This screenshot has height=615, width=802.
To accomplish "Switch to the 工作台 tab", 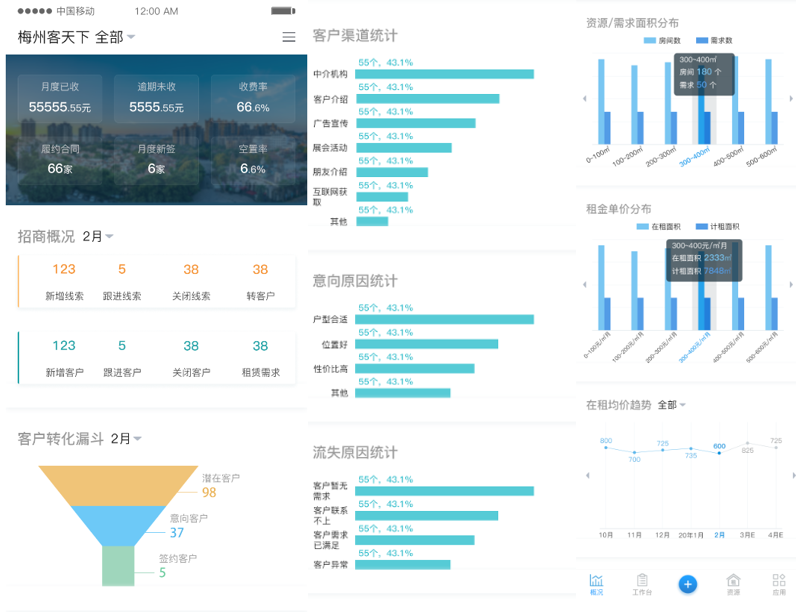I will (642, 584).
